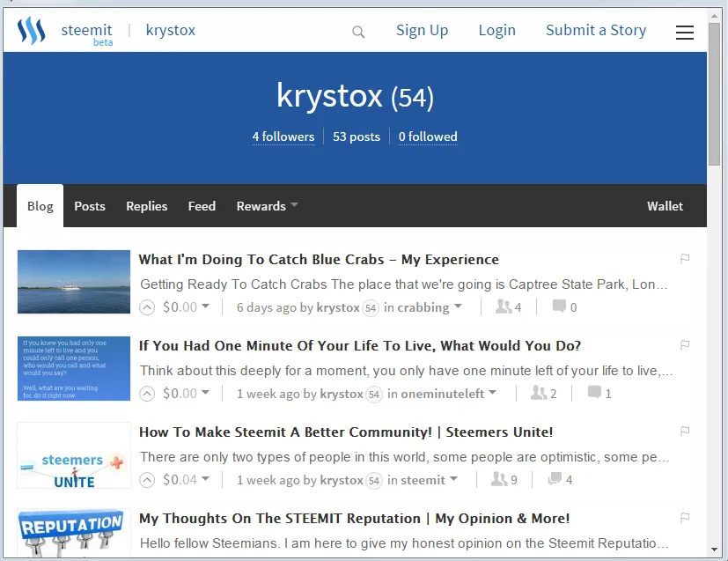Screen dimensions: 728x561
Task: Flag the STEEMIT Reputation post
Action: tap(685, 518)
